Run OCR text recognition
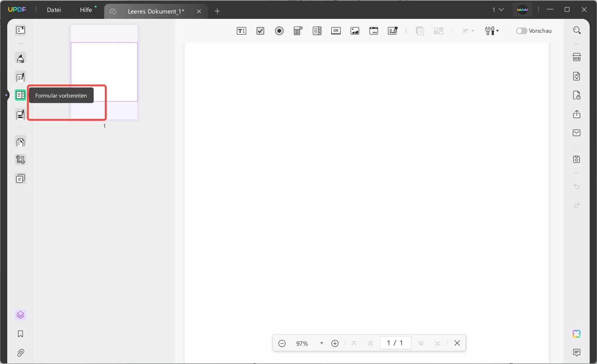 pos(577,57)
